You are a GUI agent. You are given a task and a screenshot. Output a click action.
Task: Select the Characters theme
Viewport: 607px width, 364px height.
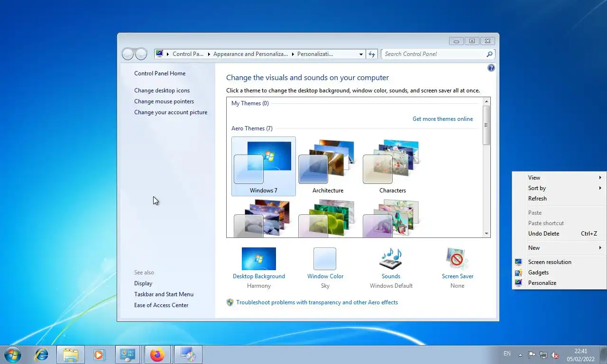[x=393, y=166]
